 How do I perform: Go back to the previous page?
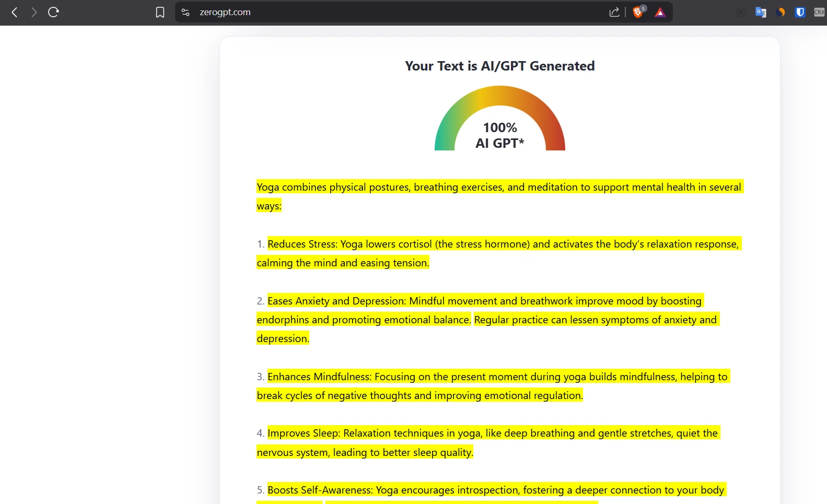[15, 12]
